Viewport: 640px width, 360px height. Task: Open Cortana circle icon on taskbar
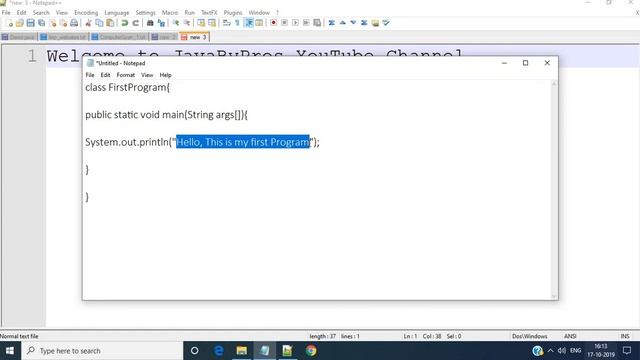195,351
